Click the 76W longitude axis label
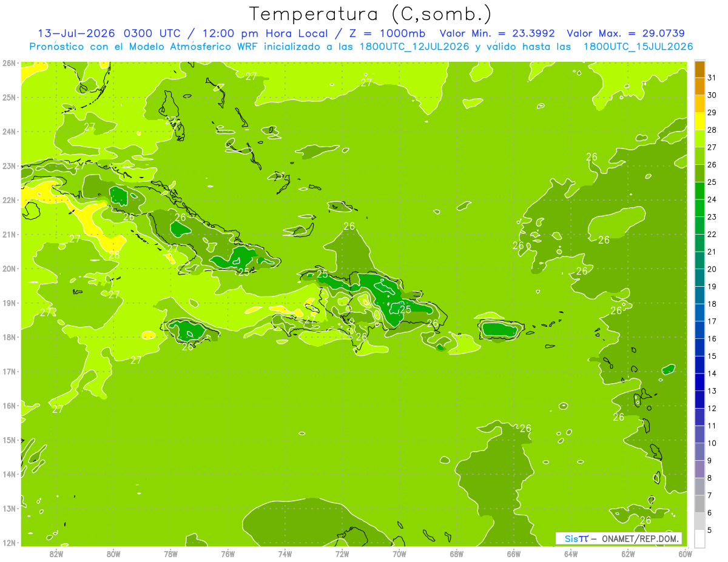Image resolution: width=728 pixels, height=562 pixels. pos(228,554)
